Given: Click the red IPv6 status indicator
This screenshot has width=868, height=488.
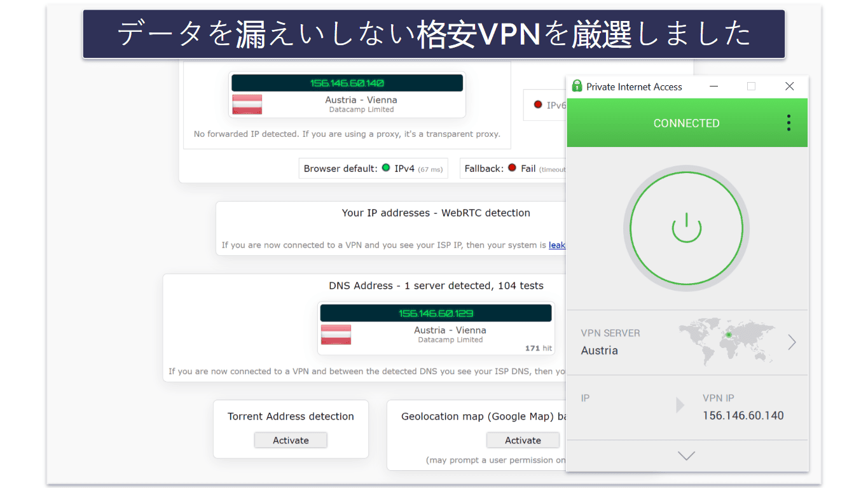Looking at the screenshot, I should (x=538, y=104).
